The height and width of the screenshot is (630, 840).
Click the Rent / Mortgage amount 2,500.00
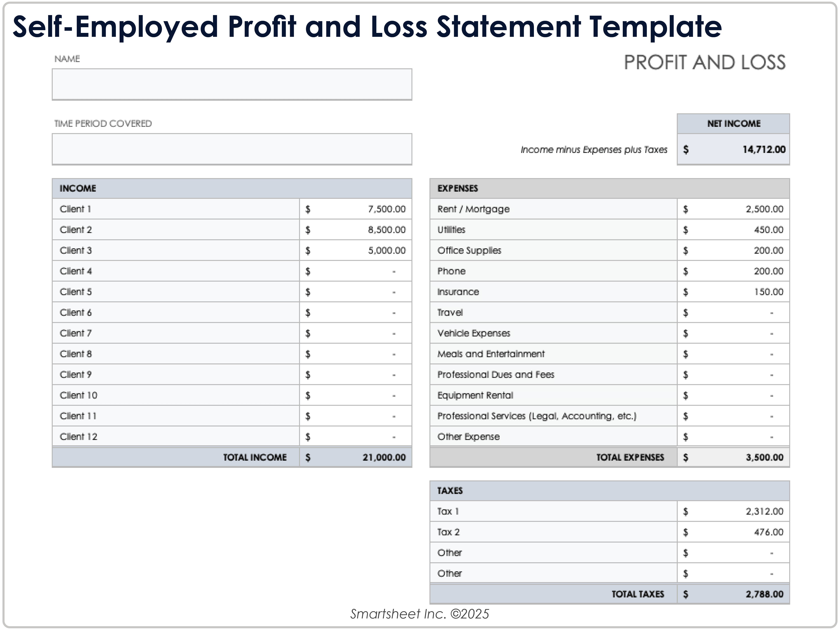pos(764,209)
